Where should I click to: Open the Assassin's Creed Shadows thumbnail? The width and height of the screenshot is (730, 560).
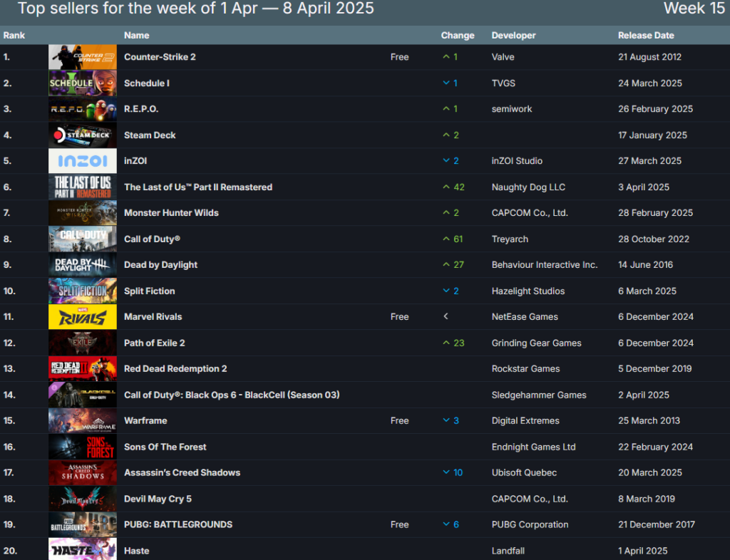(83, 472)
